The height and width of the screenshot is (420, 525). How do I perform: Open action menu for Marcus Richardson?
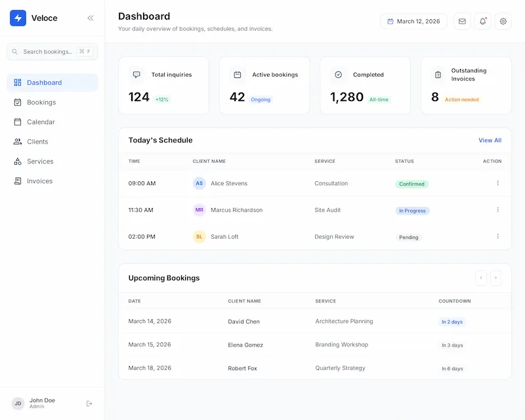[498, 209]
